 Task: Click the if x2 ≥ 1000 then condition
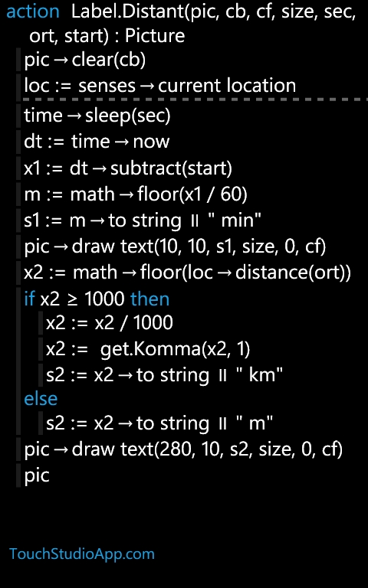[x=97, y=299]
